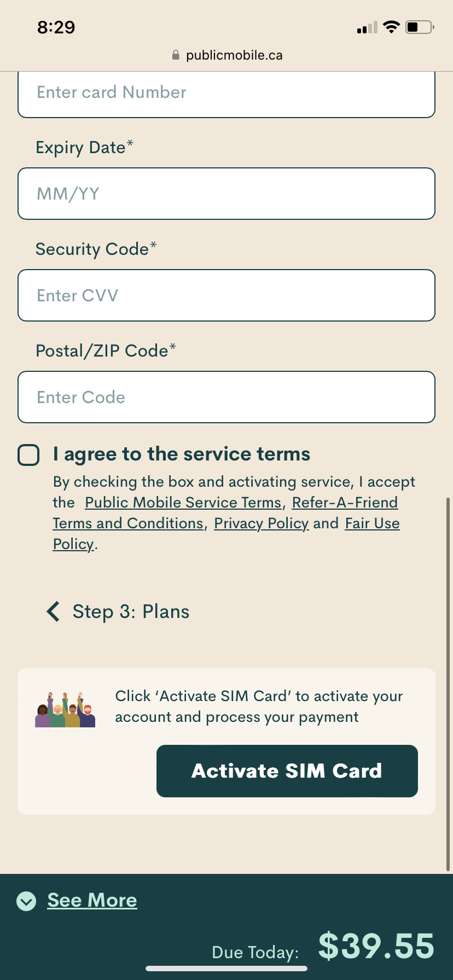
Task: Tap the clock showing 8:29
Action: click(55, 27)
